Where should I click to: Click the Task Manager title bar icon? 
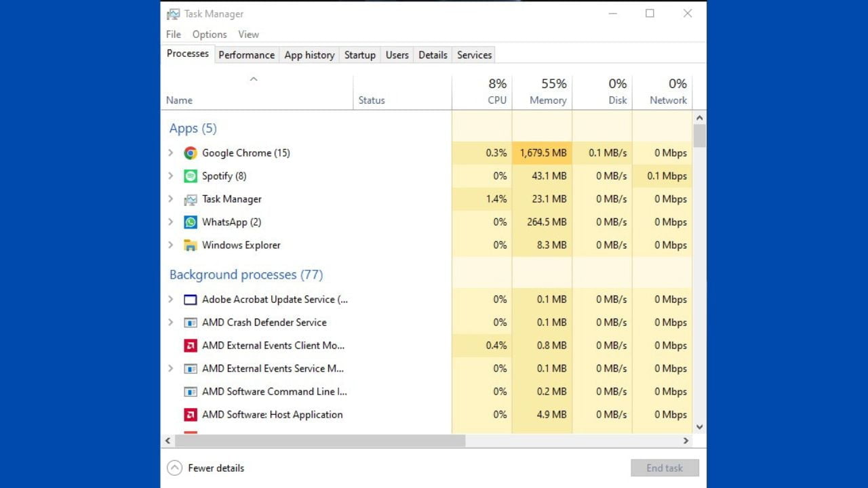pyautogui.click(x=174, y=14)
